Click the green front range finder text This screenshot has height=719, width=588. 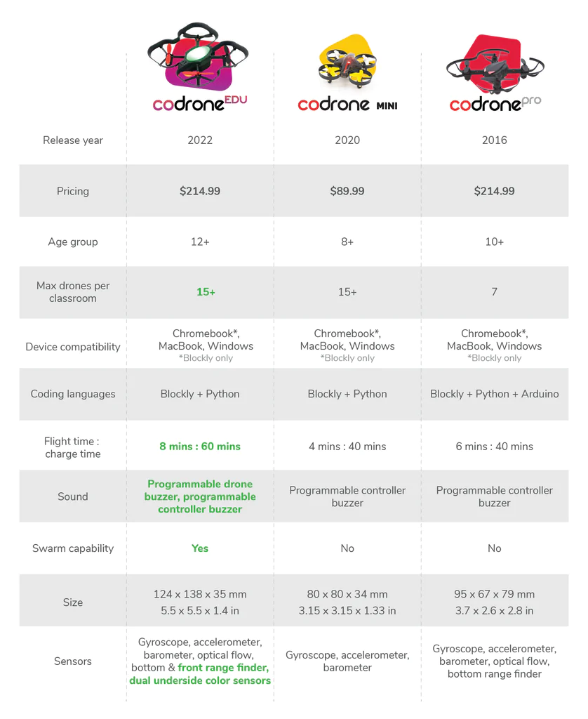[223, 668]
